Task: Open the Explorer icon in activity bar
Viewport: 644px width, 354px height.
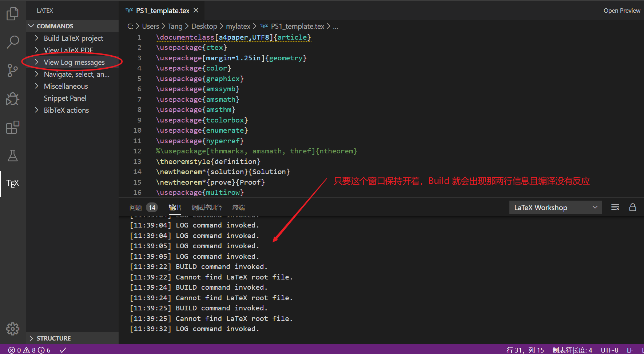Action: (x=13, y=13)
